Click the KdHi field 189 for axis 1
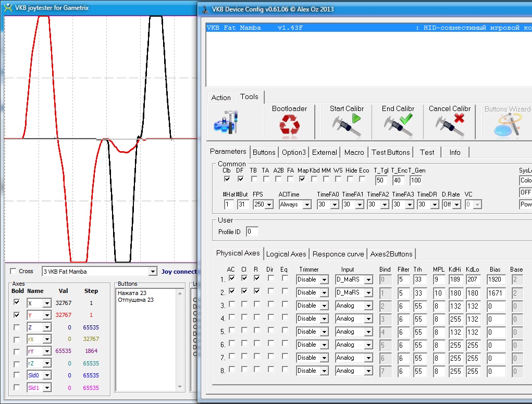 pyautogui.click(x=455, y=280)
